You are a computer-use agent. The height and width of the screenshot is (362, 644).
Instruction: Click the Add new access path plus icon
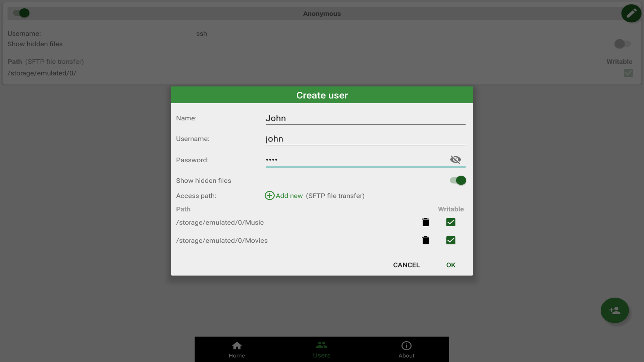pyautogui.click(x=269, y=196)
